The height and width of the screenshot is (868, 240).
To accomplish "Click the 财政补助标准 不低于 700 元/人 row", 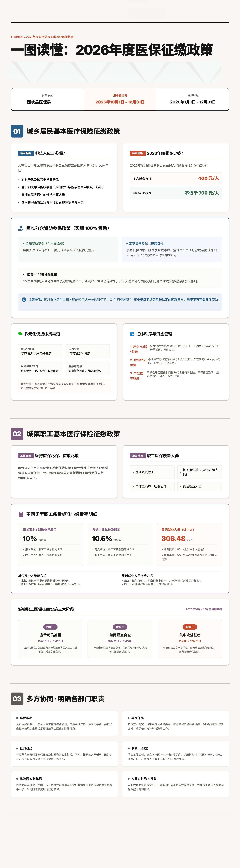I will (176, 193).
